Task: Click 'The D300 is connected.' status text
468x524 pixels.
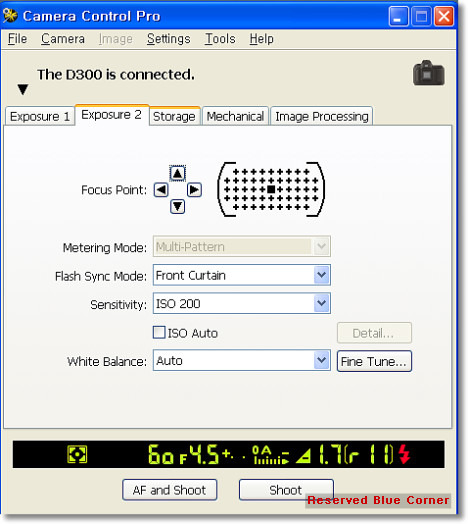Action: [x=116, y=74]
